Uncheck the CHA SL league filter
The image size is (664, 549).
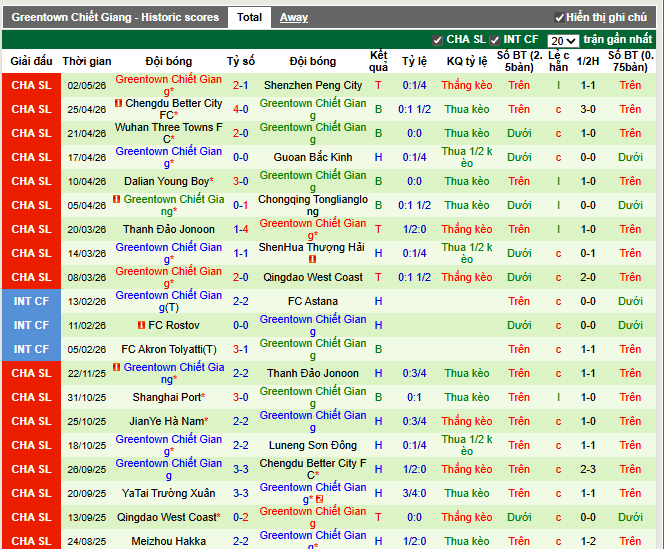(x=437, y=40)
